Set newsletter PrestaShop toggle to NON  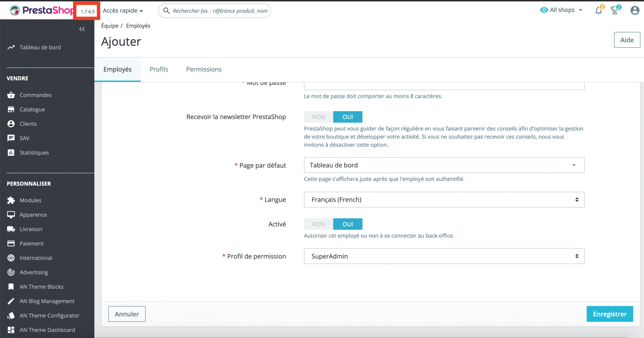(x=318, y=117)
